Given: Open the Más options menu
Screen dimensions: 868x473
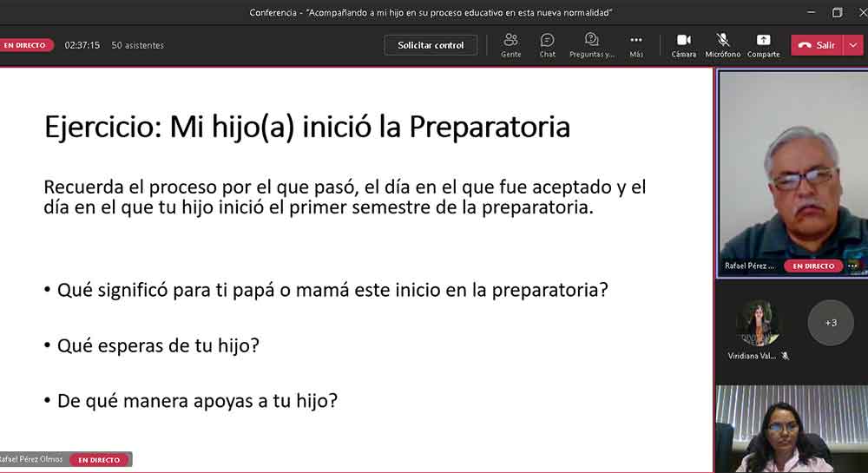Looking at the screenshot, I should (x=636, y=45).
